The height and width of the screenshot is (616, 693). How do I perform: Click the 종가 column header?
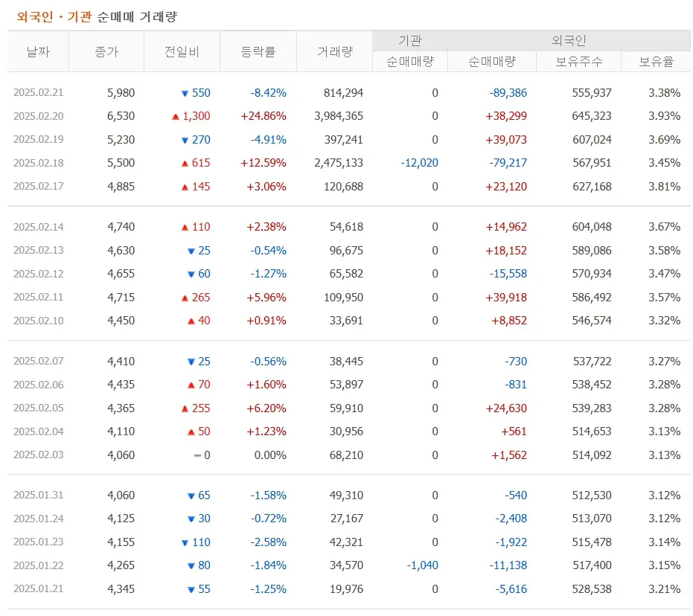point(107,51)
